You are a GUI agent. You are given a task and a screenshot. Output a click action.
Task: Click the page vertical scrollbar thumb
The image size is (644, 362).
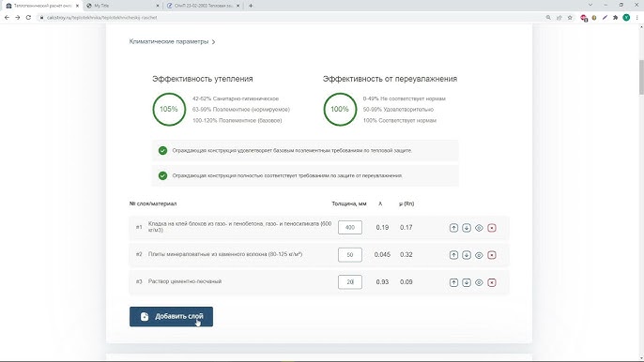641,77
